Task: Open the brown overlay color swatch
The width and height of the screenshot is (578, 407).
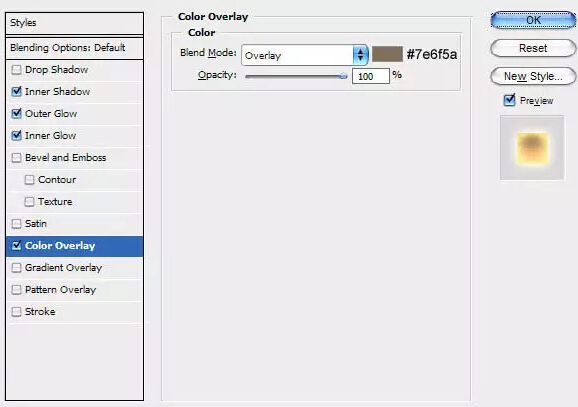Action: [x=387, y=54]
